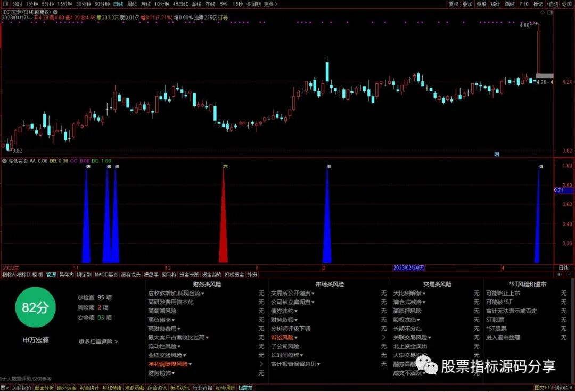Switch to the 分时 period

point(17,4)
